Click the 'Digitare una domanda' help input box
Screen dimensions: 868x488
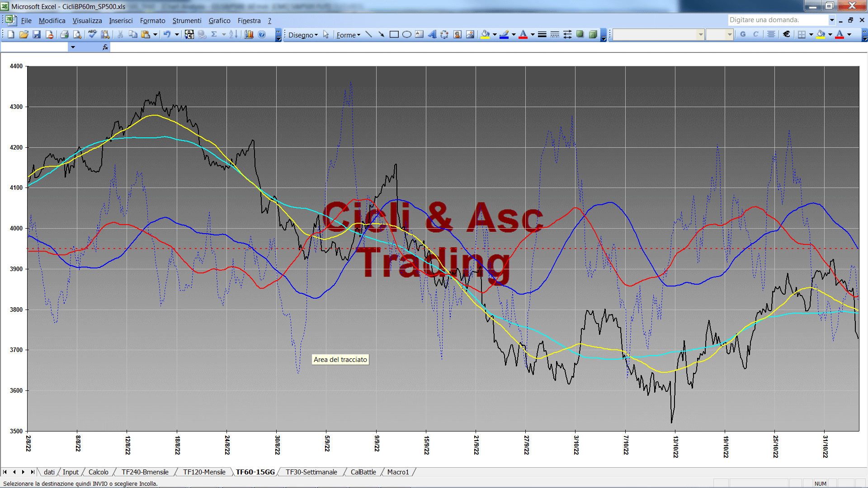778,20
